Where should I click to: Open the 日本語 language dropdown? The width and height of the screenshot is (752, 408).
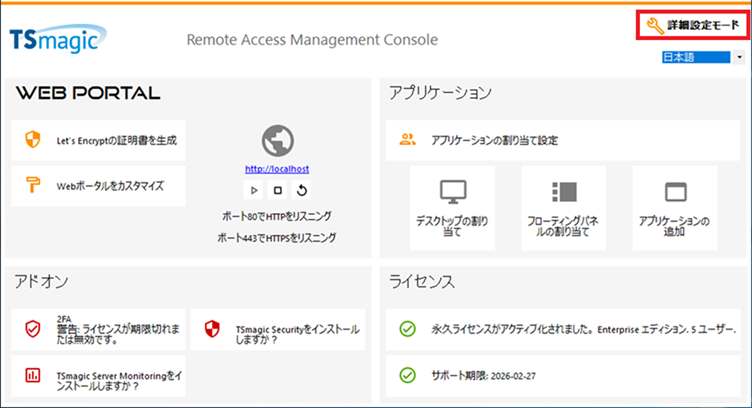[703, 58]
